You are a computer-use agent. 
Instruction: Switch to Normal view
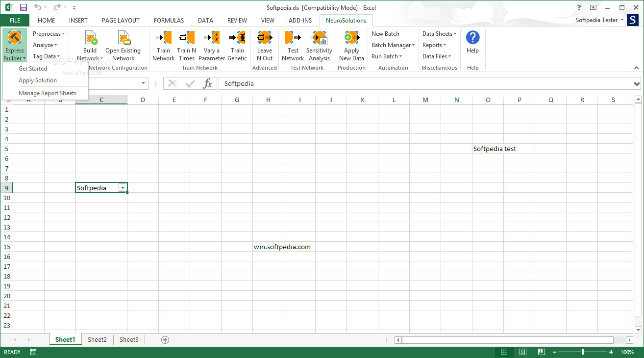[x=504, y=352]
